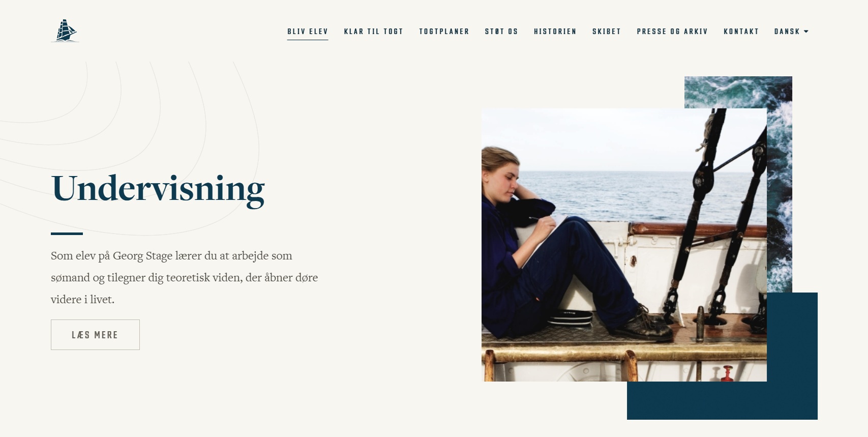Screen dimensions: 868x437
Task: Open Klar til togt page
Action: [x=374, y=32]
